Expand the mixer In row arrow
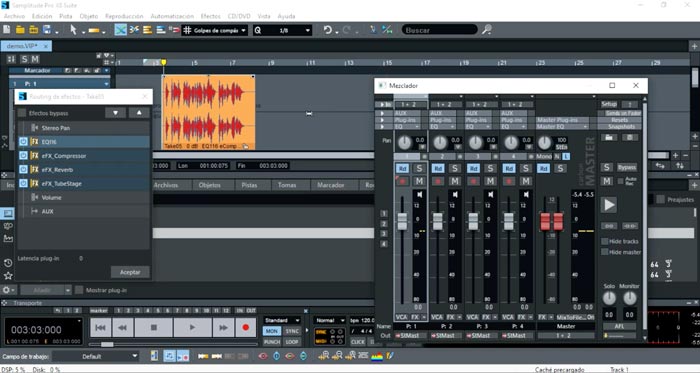The height and width of the screenshot is (373, 700). pyautogui.click(x=383, y=104)
